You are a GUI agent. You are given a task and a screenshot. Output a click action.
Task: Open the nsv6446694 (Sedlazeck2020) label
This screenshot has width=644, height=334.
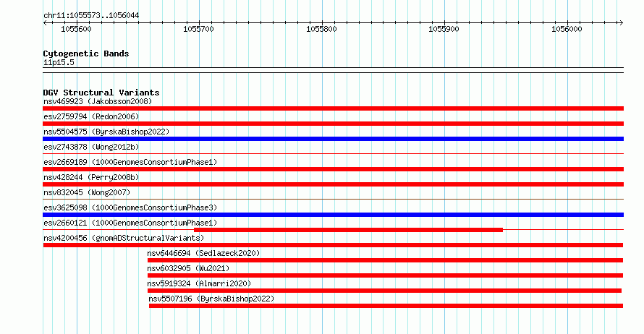[203, 253]
